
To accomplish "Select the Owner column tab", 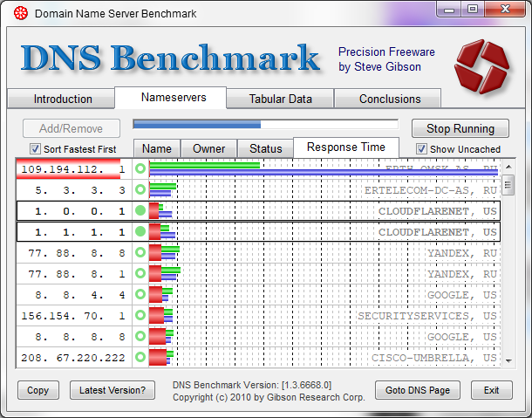I will 208,148.
